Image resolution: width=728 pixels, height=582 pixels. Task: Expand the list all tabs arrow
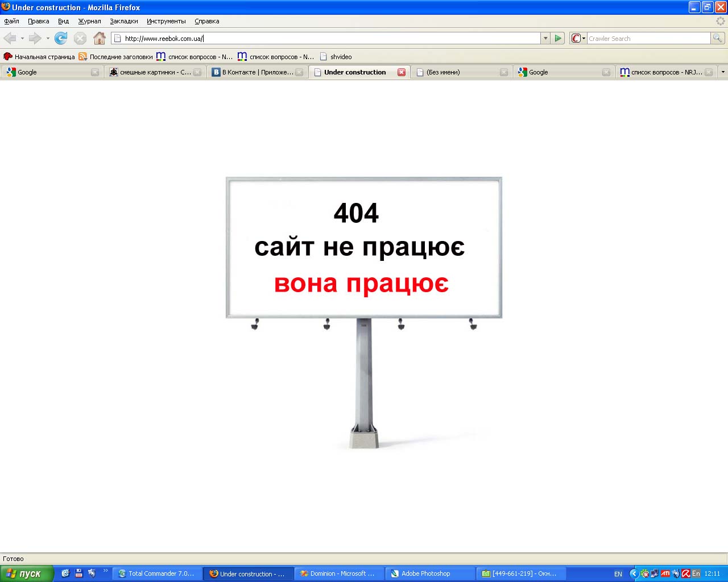click(x=723, y=72)
